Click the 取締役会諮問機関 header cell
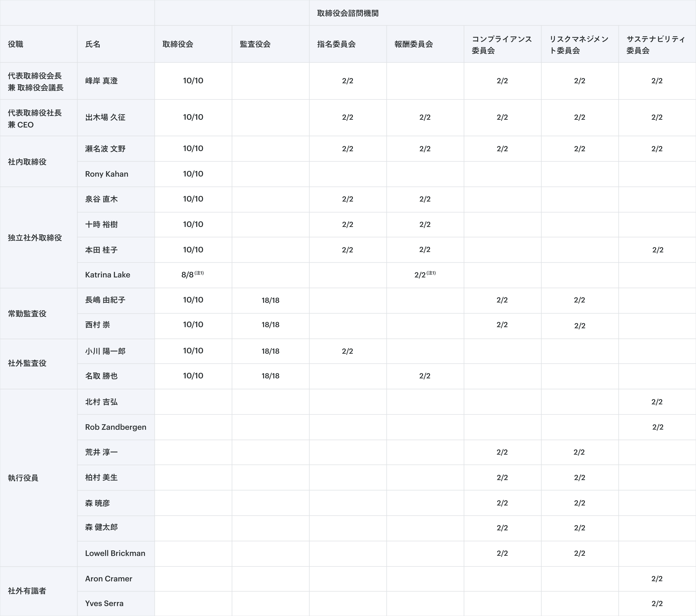696x616 pixels. tap(348, 13)
